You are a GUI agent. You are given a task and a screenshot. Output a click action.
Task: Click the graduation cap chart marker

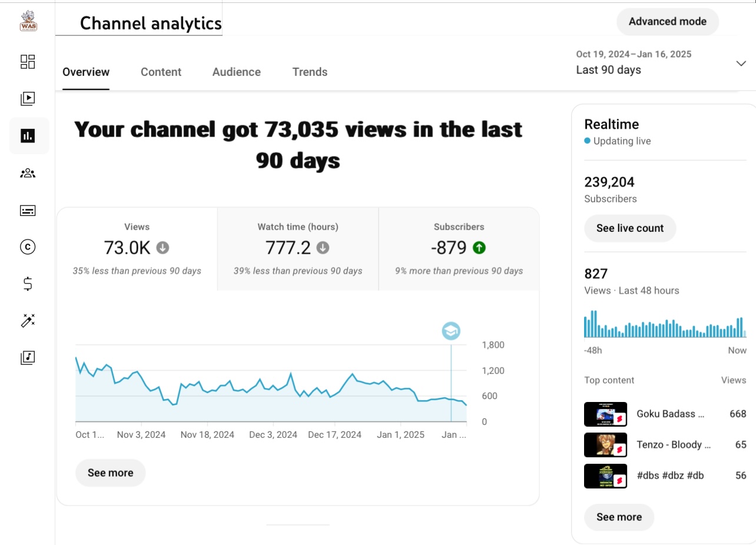451,331
